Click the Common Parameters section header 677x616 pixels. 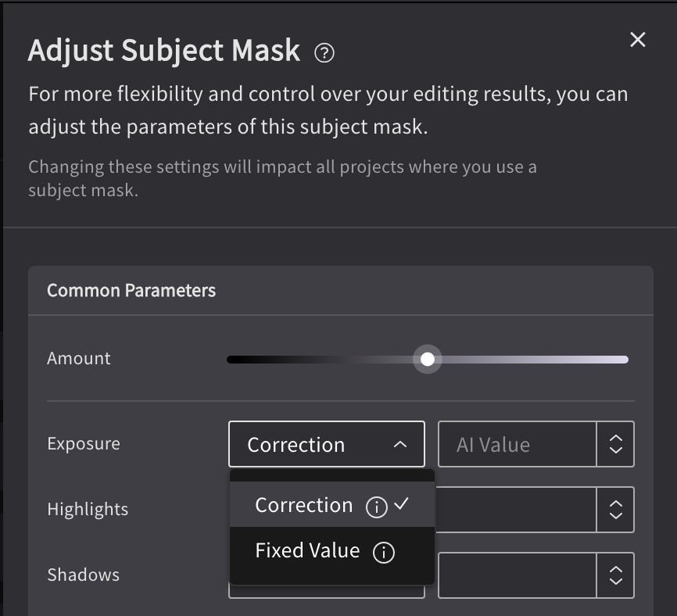click(131, 291)
